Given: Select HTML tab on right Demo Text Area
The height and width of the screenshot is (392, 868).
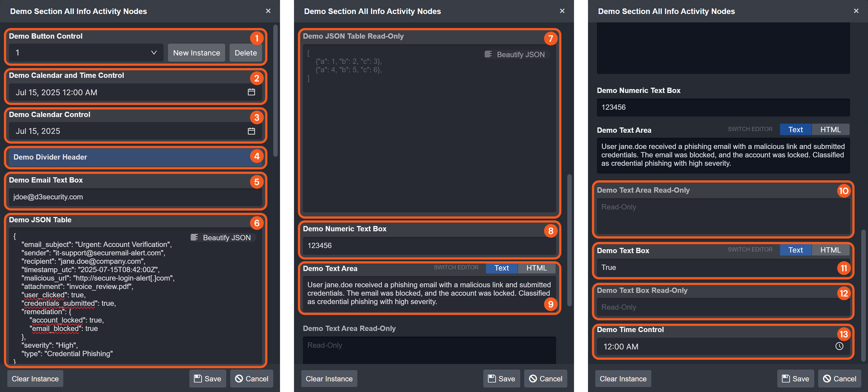Looking at the screenshot, I should click(x=830, y=129).
